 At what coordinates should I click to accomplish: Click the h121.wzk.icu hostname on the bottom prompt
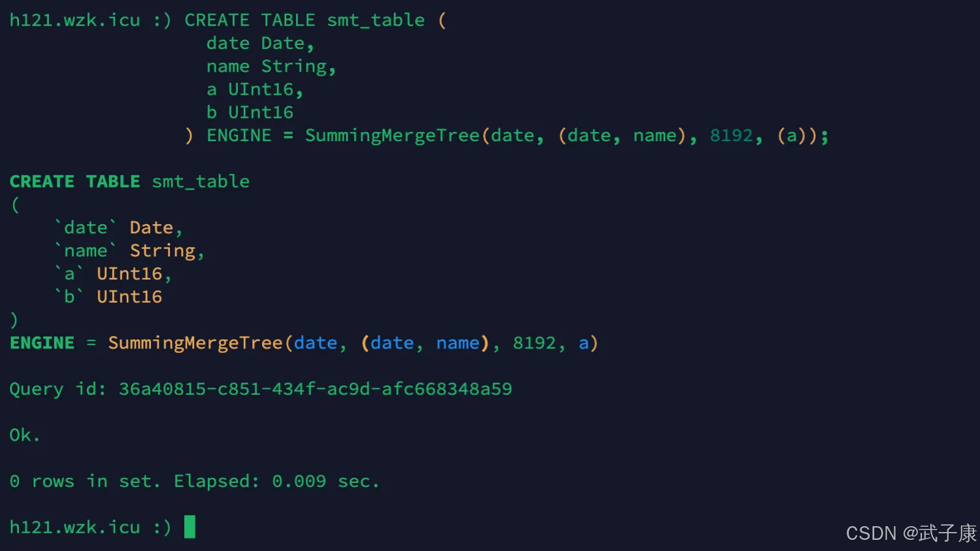pyautogui.click(x=74, y=527)
